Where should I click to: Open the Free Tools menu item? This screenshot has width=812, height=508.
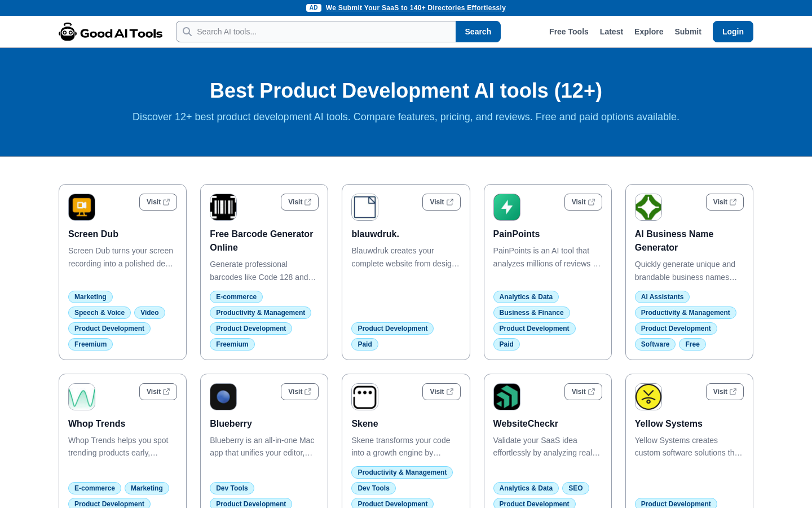(569, 32)
